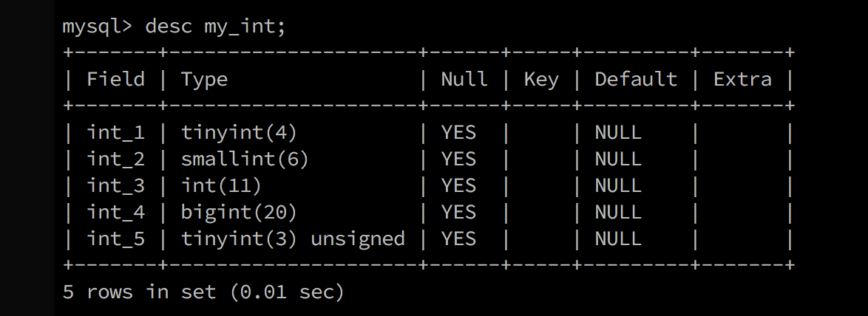868x316 pixels.
Task: Click the Null column header
Action: tap(464, 79)
